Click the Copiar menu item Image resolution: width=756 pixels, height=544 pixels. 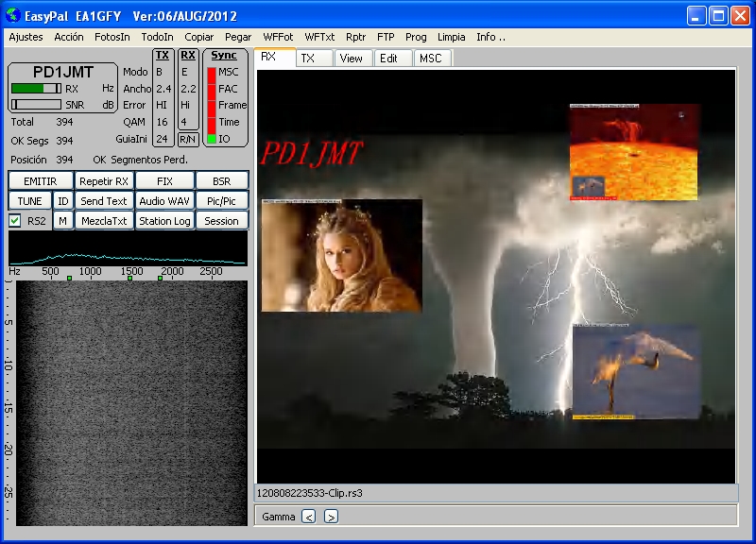point(198,37)
